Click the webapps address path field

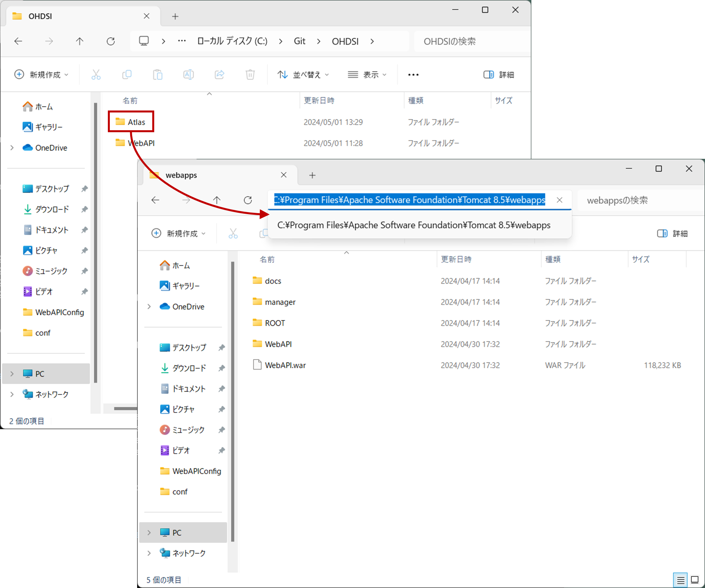point(410,200)
